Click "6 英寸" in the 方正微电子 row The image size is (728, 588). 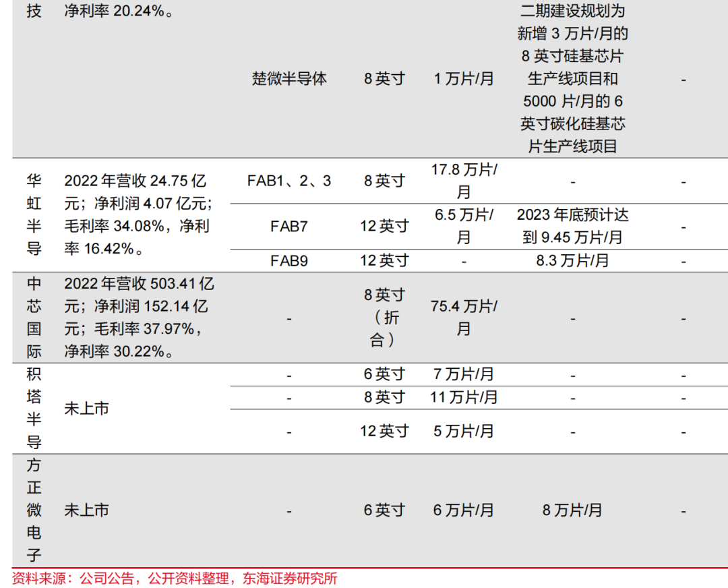coord(384,510)
